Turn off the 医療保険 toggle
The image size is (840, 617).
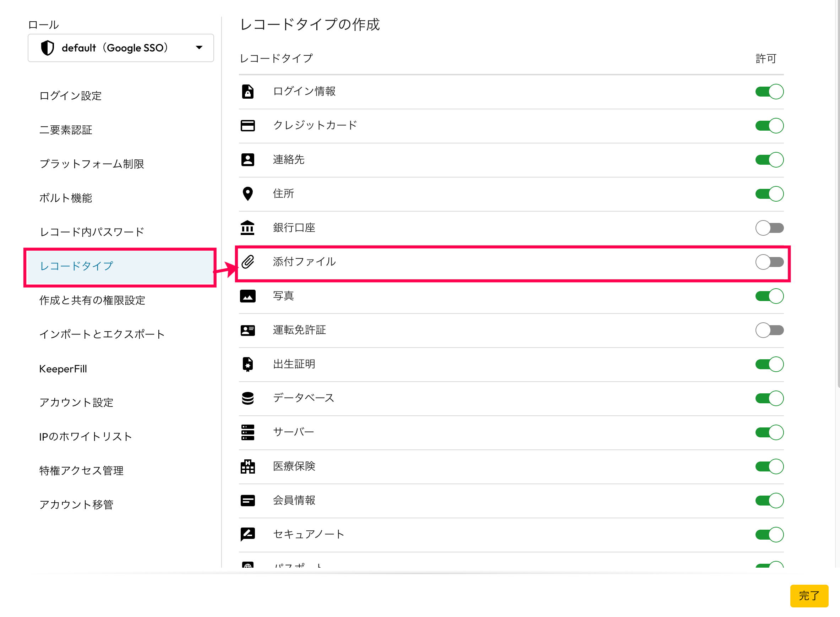click(769, 466)
